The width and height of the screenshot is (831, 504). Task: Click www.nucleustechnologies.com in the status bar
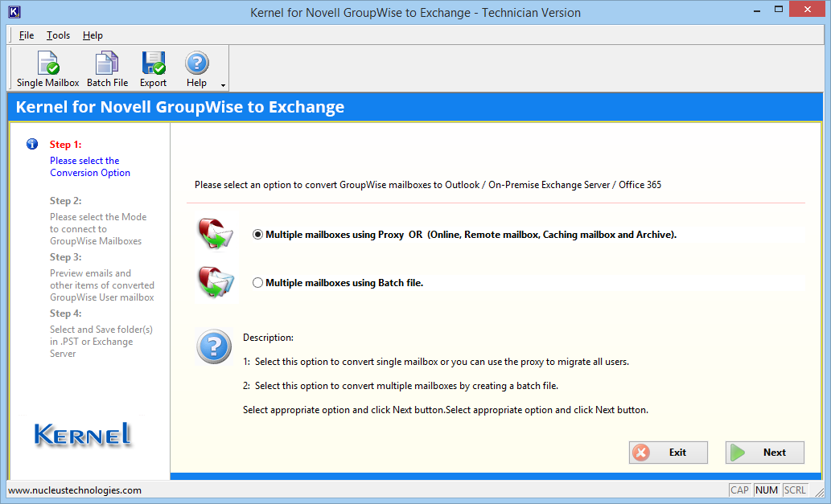(75, 490)
